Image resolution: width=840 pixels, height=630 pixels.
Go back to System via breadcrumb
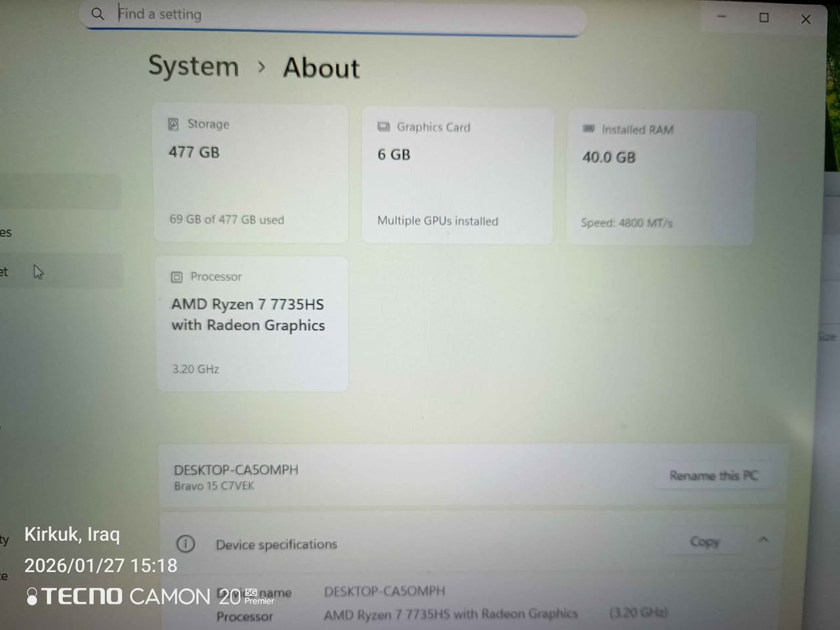coord(194,66)
